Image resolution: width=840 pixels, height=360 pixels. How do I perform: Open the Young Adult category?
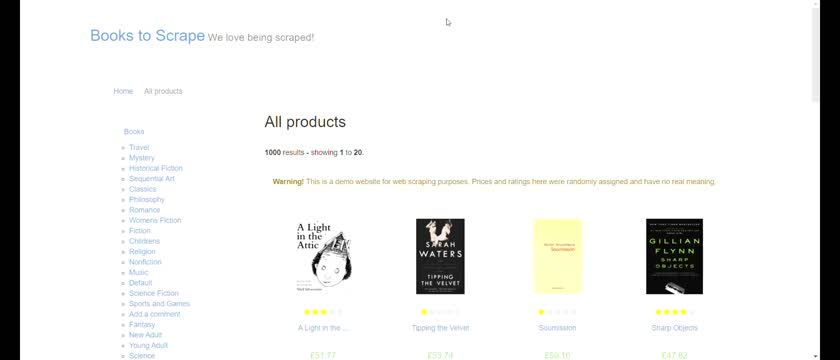click(148, 346)
